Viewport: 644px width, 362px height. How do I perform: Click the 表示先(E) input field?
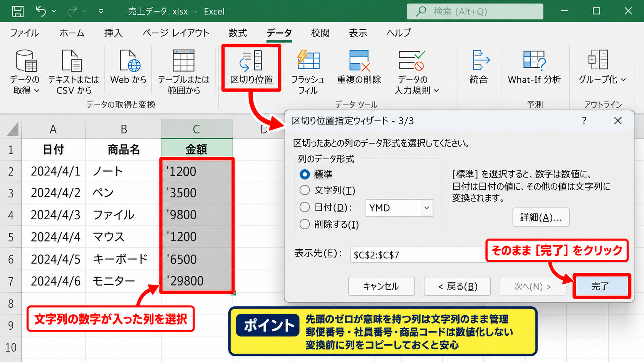click(418, 255)
